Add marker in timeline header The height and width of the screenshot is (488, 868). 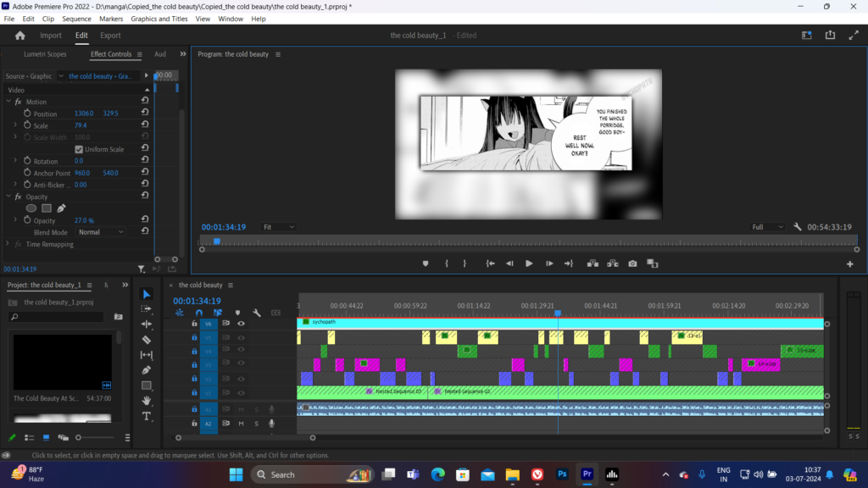237,313
